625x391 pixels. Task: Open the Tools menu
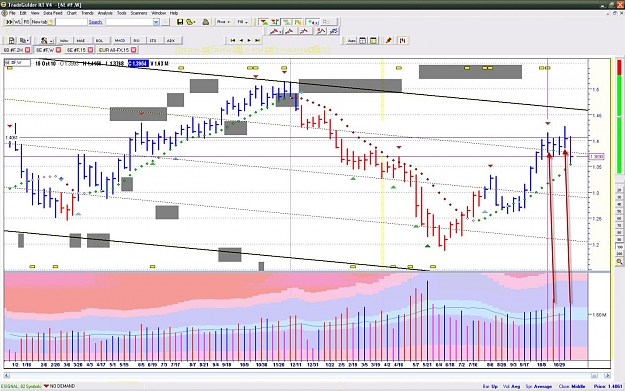pyautogui.click(x=122, y=13)
